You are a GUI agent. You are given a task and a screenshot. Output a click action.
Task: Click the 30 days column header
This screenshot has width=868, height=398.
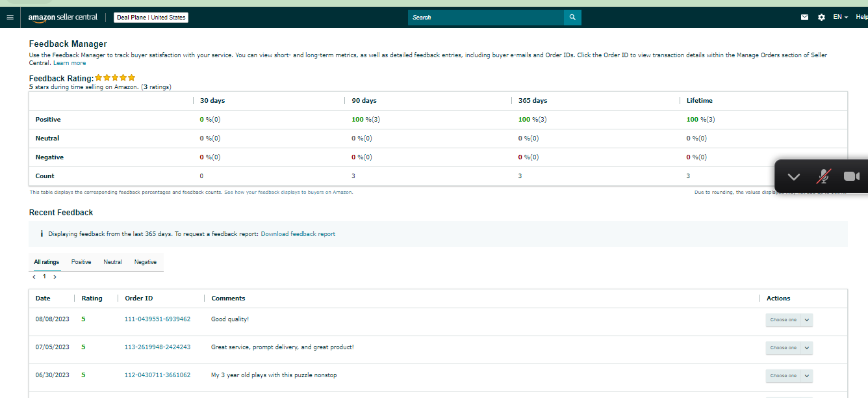tap(212, 101)
